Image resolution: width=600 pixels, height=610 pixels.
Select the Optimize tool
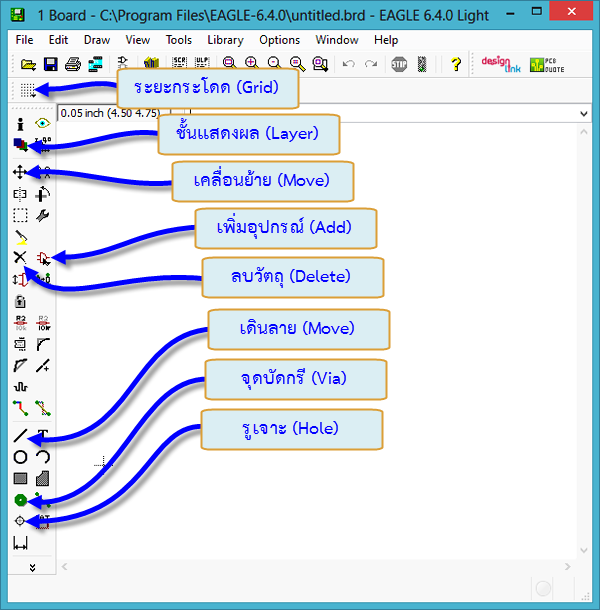43,365
